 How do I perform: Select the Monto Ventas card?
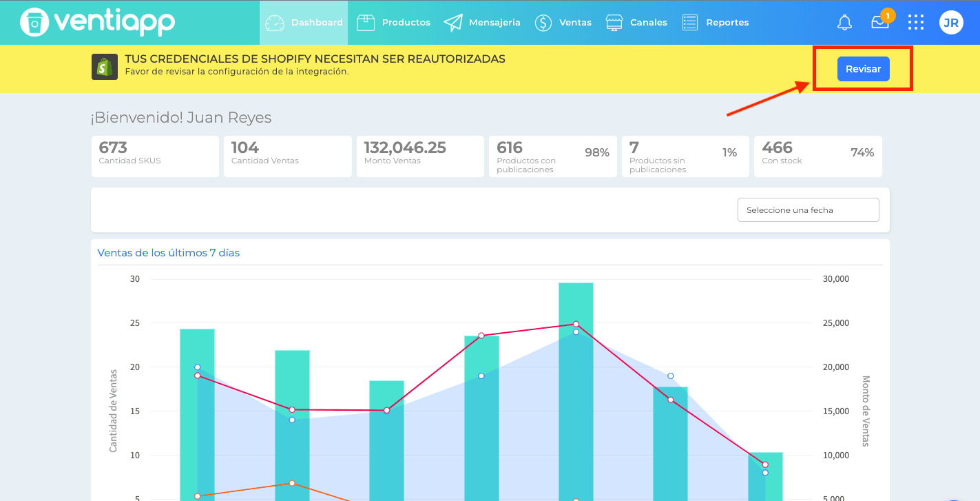(420, 156)
